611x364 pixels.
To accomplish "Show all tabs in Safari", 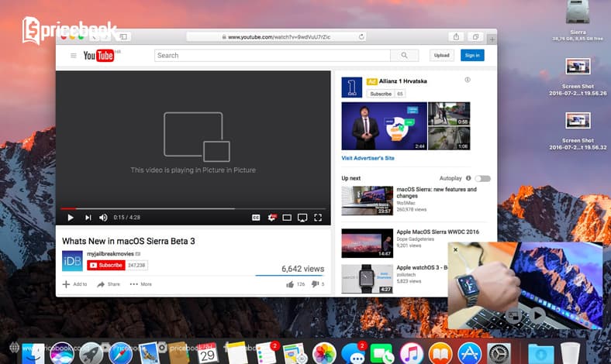I will tap(475, 36).
